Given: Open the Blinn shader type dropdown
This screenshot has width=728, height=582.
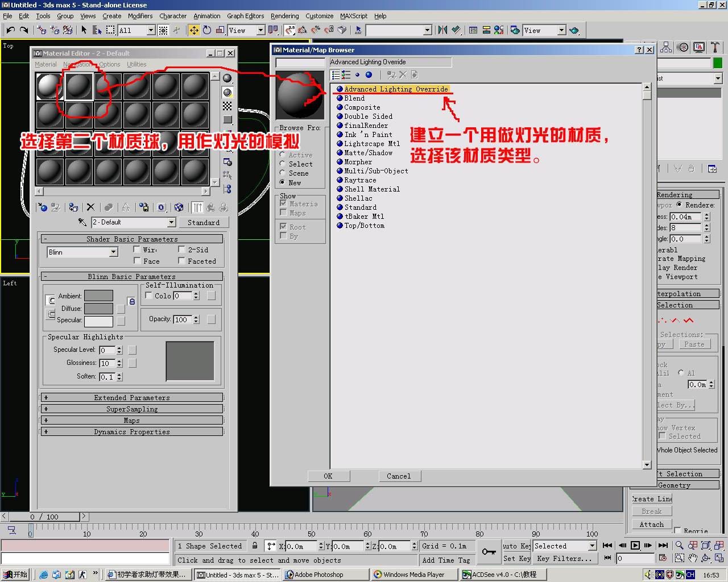Looking at the screenshot, I should pyautogui.click(x=113, y=252).
